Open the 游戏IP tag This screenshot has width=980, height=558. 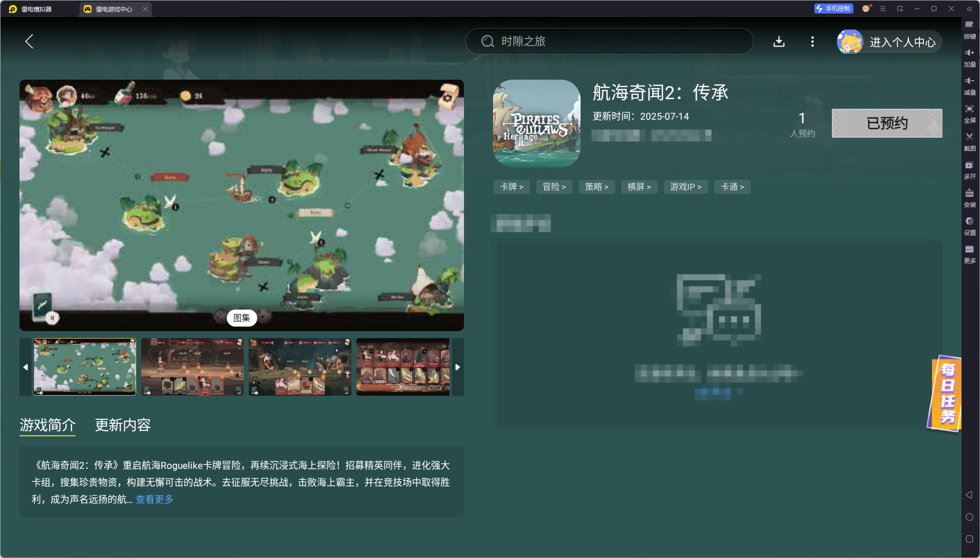point(686,187)
